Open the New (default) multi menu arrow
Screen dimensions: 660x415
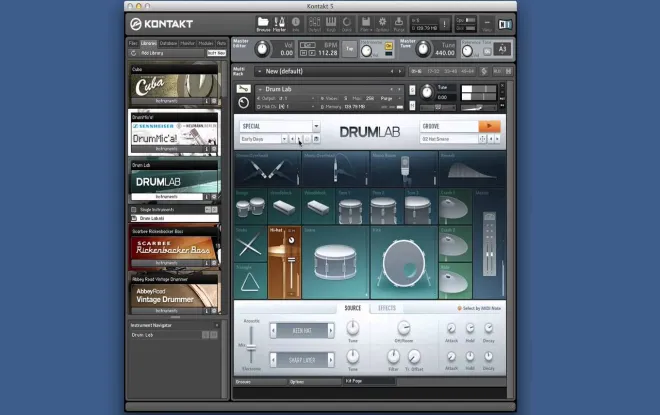260,72
